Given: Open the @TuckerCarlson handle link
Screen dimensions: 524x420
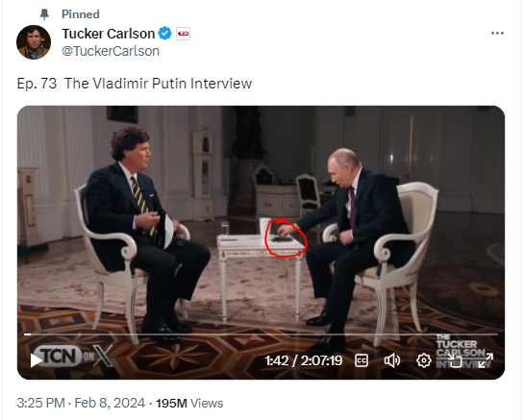Looking at the screenshot, I should click(x=111, y=51).
